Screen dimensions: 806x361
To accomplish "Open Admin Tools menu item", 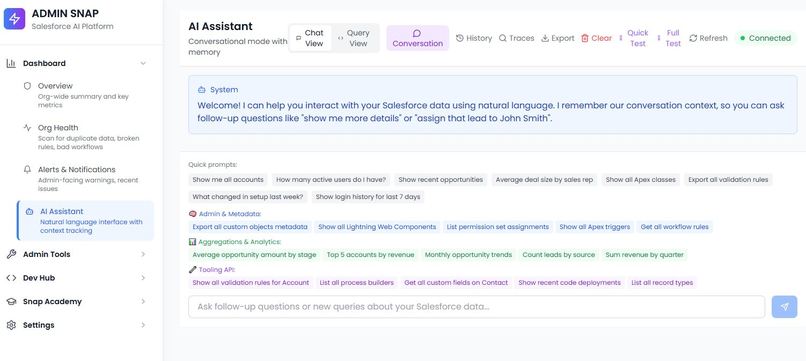I will pos(77,254).
